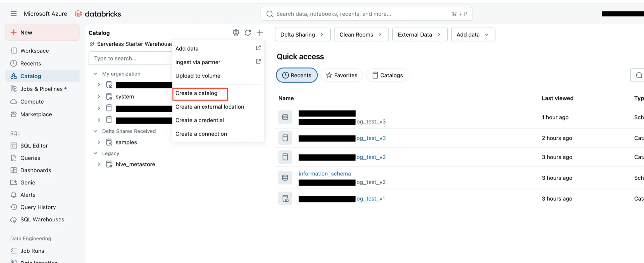Choose Upload to volume
644x263 pixels.
pyautogui.click(x=218, y=76)
